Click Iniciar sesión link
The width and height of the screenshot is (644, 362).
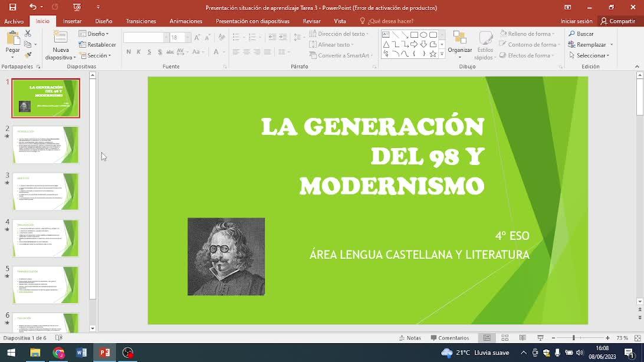point(576,21)
